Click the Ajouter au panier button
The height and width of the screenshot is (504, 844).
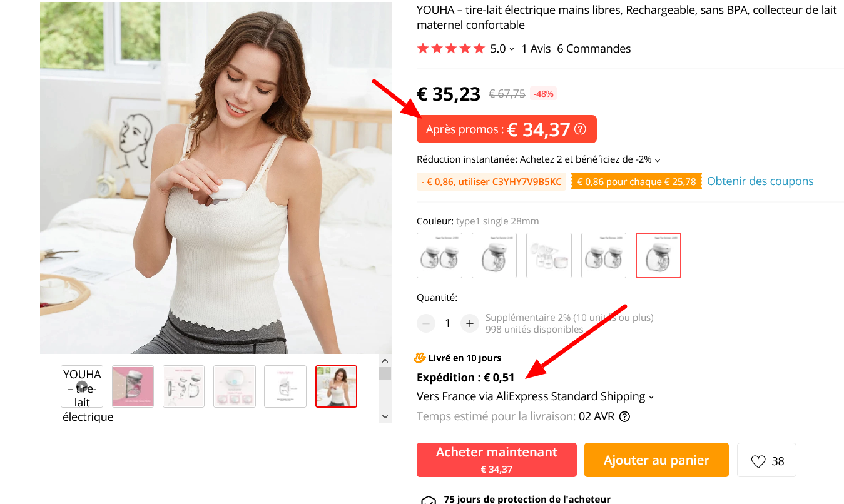click(656, 460)
